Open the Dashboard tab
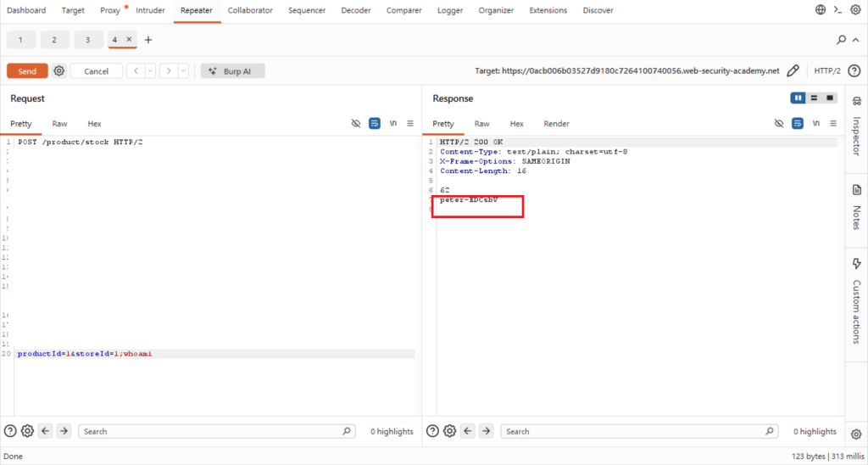The width and height of the screenshot is (868, 465). pos(26,10)
